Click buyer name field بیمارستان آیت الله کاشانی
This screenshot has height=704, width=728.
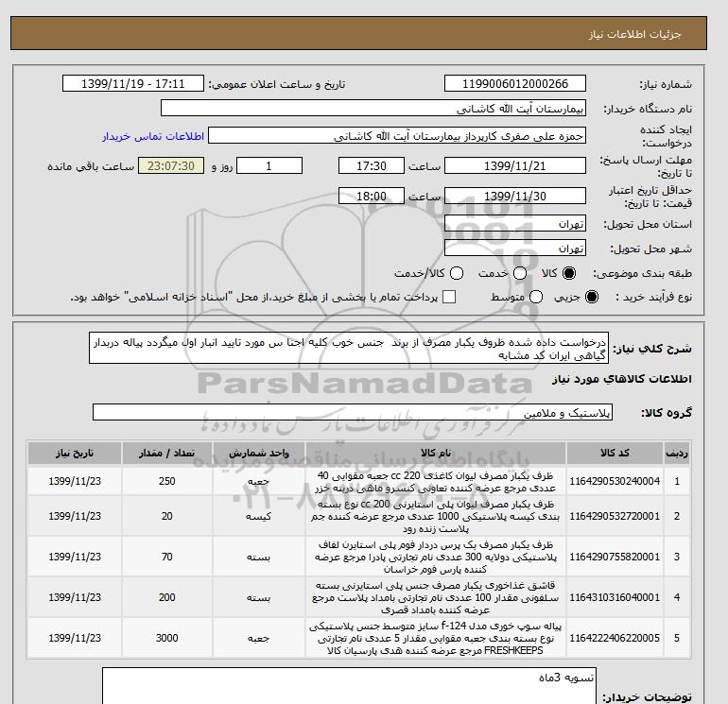pyautogui.click(x=373, y=108)
